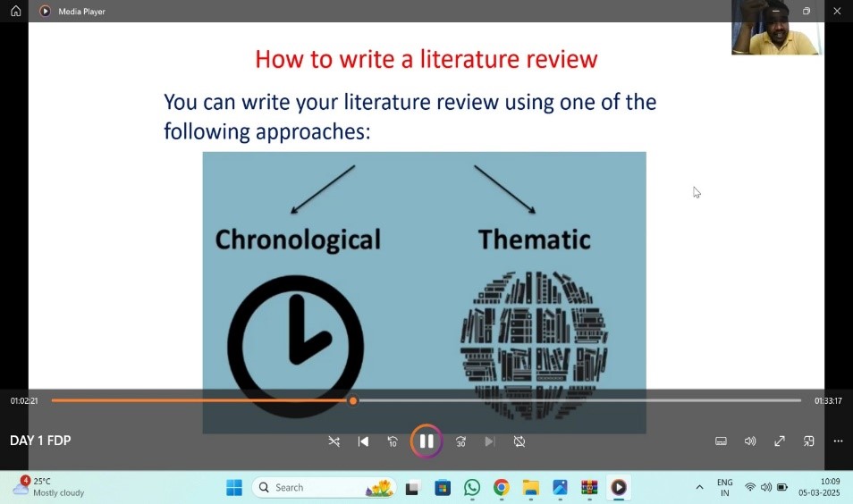Skip forward 30 seconds
Image resolution: width=853 pixels, height=504 pixels.
point(460,441)
